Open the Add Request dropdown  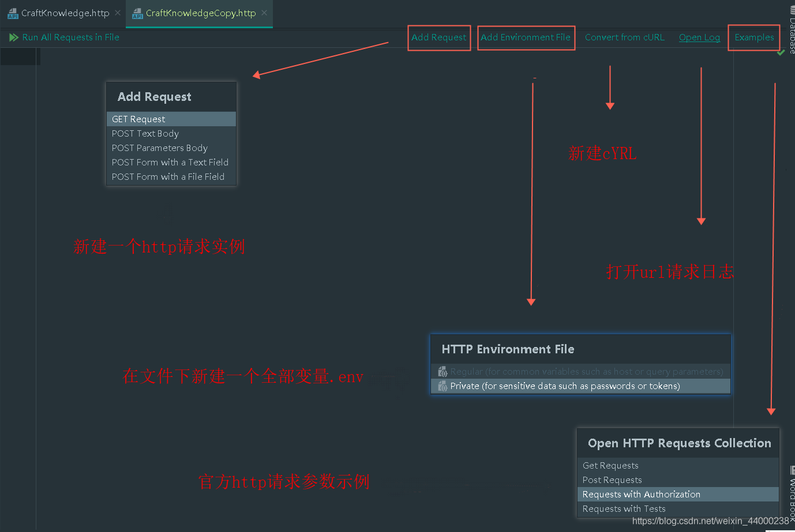(439, 37)
